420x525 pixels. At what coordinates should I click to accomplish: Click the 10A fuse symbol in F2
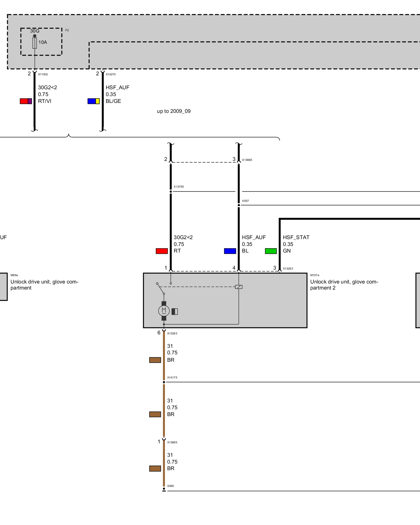pos(35,43)
